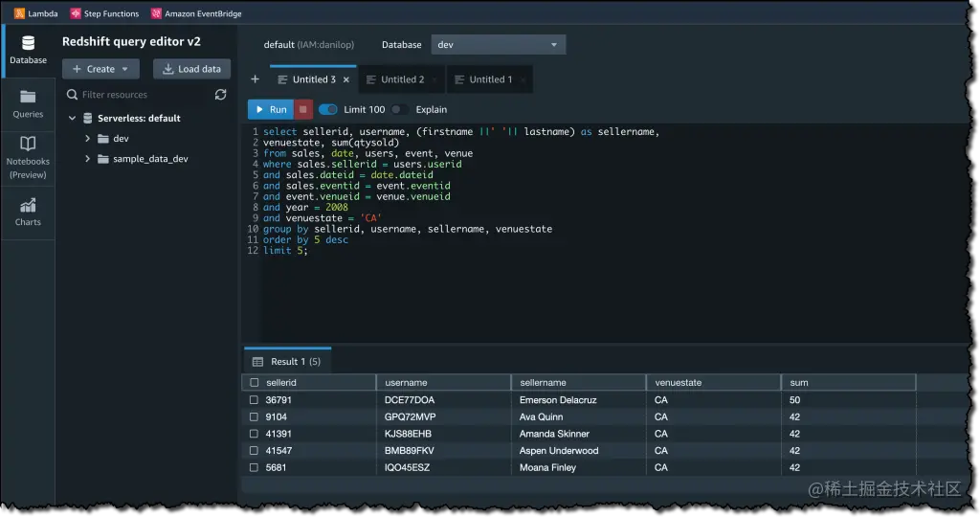980x517 pixels.
Task: Add a new editor tab
Action: point(255,79)
